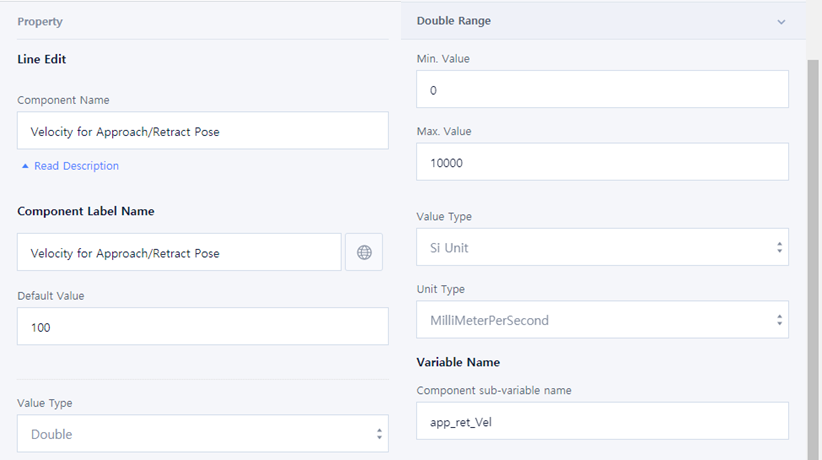The width and height of the screenshot is (822, 460).
Task: Click the Component Name text field
Action: (202, 131)
